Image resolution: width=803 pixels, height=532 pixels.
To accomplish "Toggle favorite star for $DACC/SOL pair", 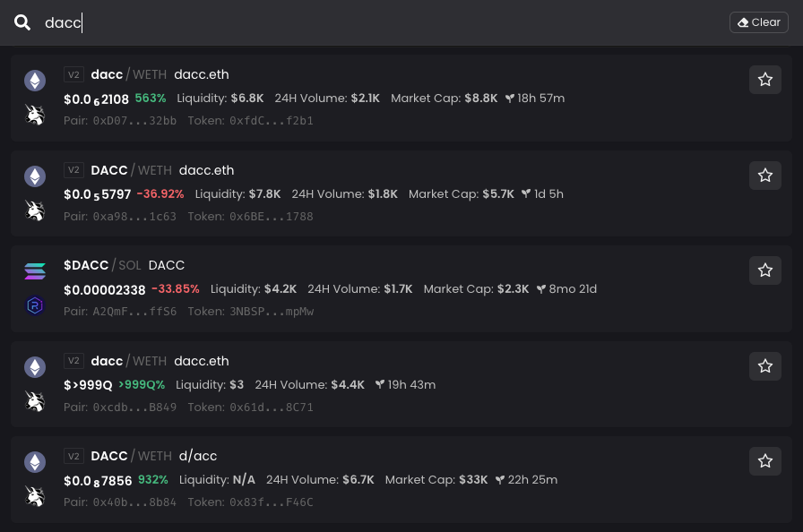I will click(x=765, y=270).
